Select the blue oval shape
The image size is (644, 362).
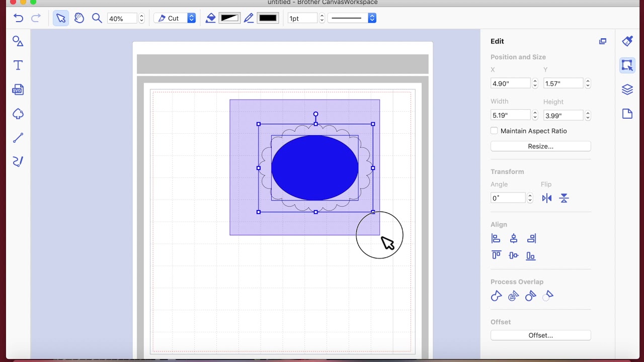(315, 168)
